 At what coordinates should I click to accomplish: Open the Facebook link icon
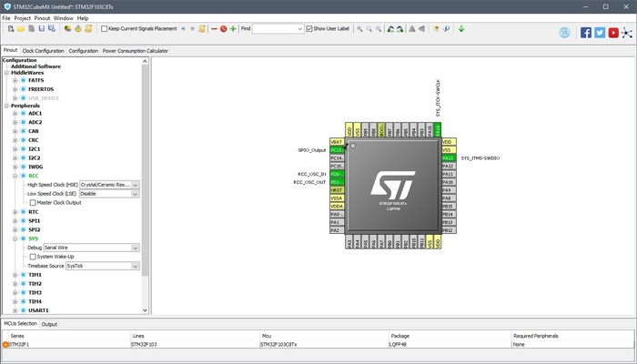(586, 33)
